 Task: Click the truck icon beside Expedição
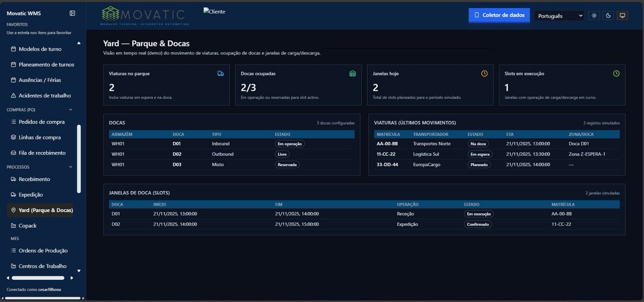[13, 195]
